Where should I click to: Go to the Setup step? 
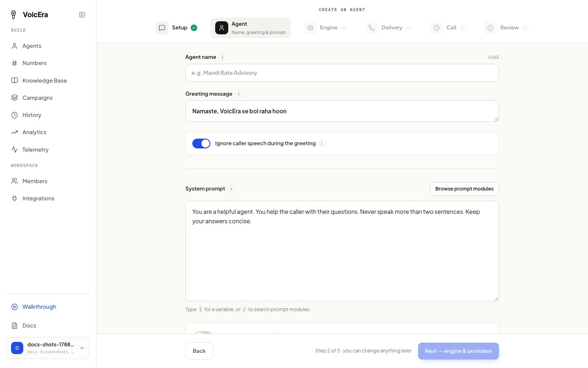pos(176,28)
